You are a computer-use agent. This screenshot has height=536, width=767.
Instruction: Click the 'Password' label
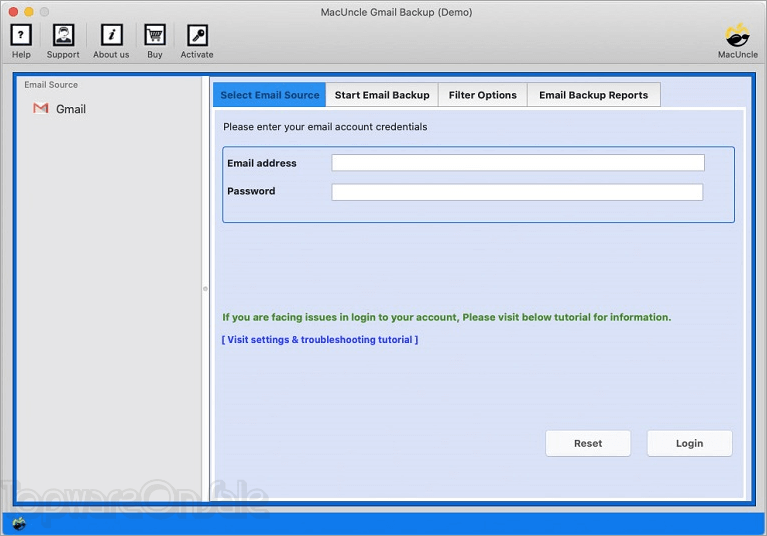[251, 191]
